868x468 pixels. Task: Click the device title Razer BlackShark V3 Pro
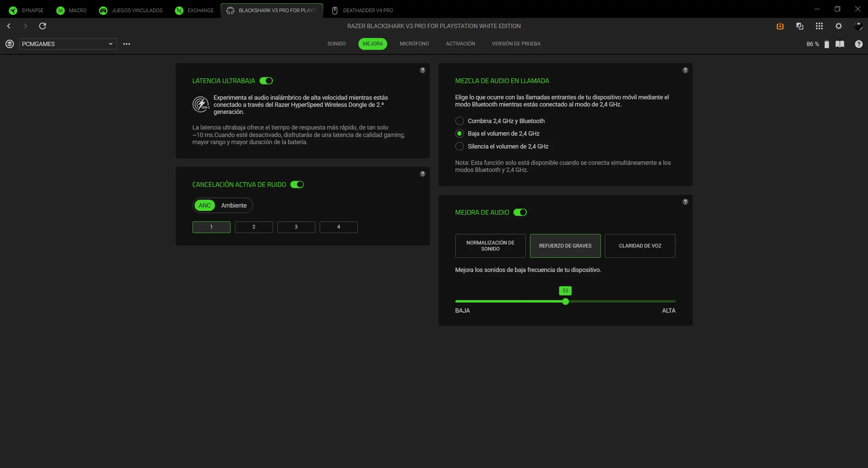[x=434, y=26]
